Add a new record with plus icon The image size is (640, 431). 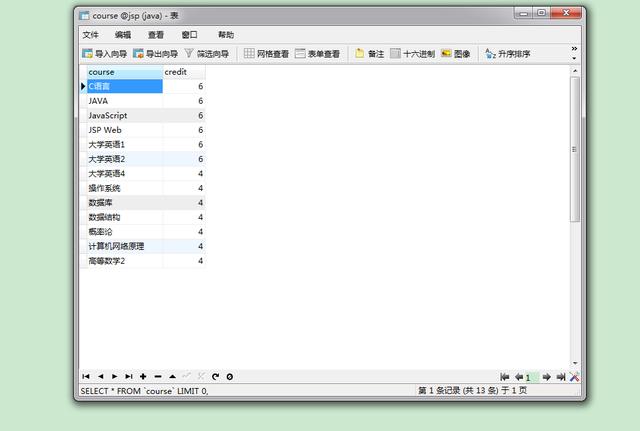[x=143, y=376]
